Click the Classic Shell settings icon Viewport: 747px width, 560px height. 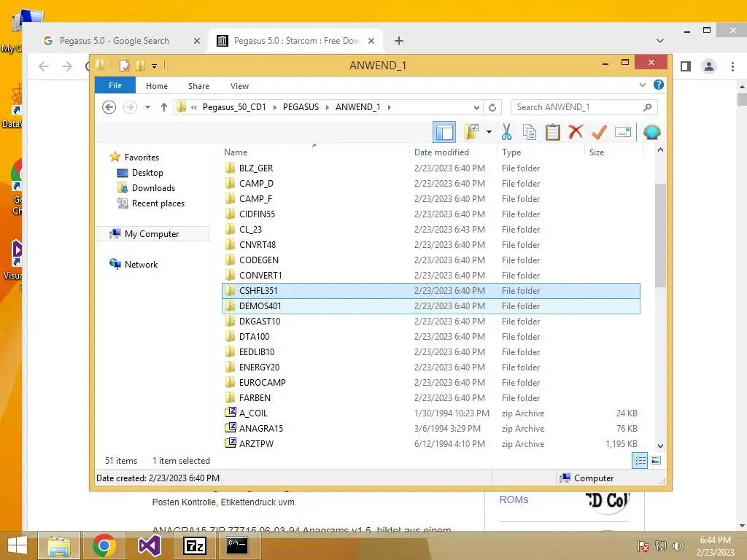(651, 132)
